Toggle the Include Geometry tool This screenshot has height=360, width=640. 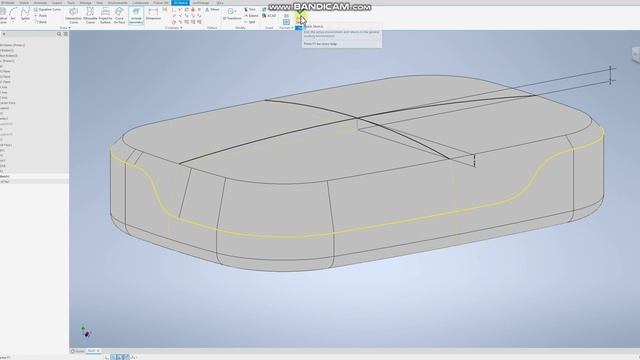click(x=136, y=16)
